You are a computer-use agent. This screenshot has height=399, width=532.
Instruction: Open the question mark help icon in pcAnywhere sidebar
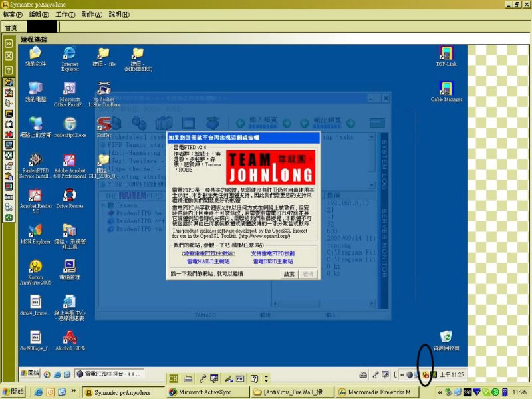[x=9, y=70]
